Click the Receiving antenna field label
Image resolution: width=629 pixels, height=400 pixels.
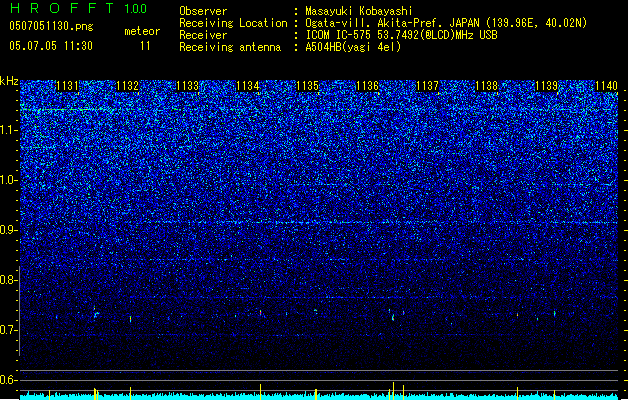(x=230, y=47)
